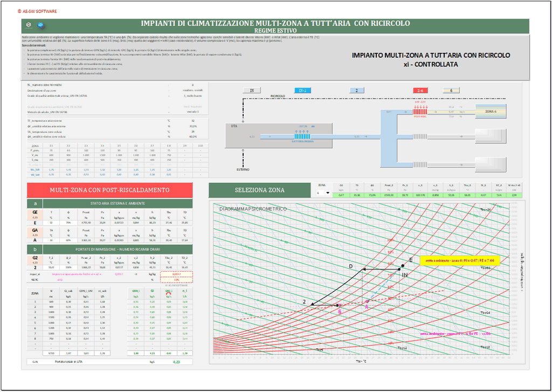The height and width of the screenshot is (392, 552).
Task: Select the light blue '2' state button
Action: [x=356, y=91]
